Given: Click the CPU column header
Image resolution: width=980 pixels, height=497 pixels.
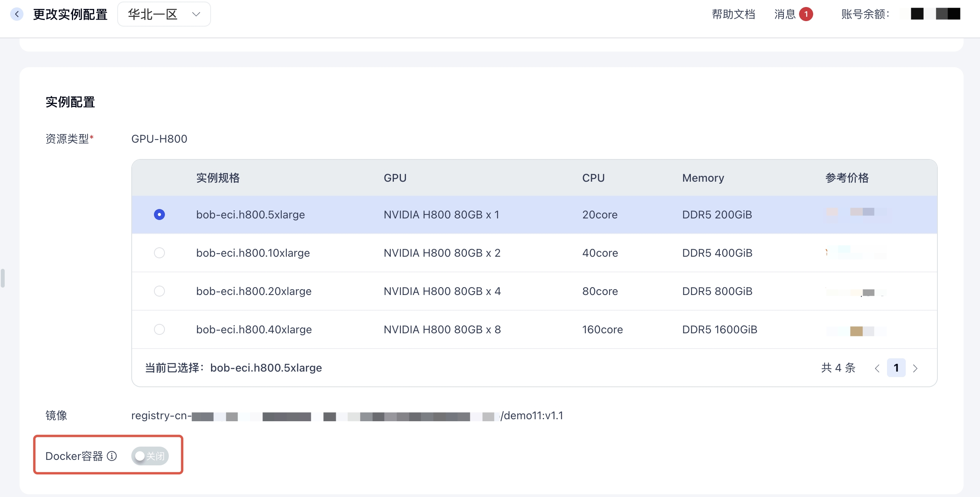Looking at the screenshot, I should point(593,178).
